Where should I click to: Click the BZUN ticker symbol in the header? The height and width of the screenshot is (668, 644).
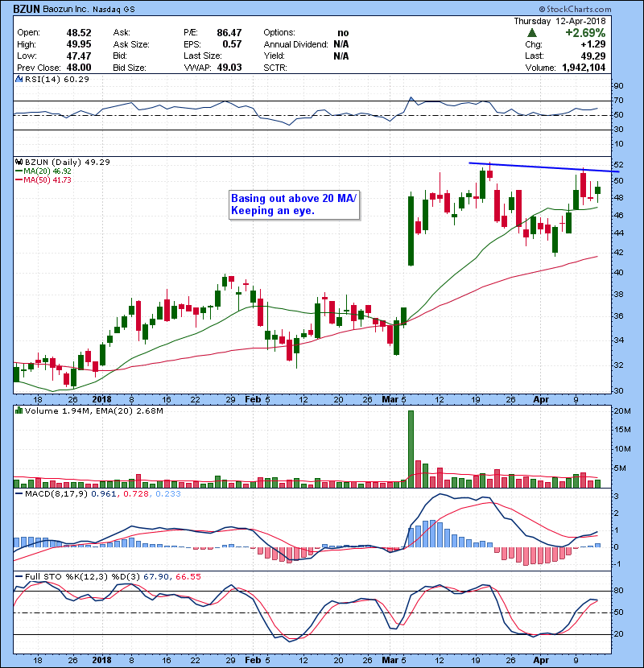tap(27, 9)
